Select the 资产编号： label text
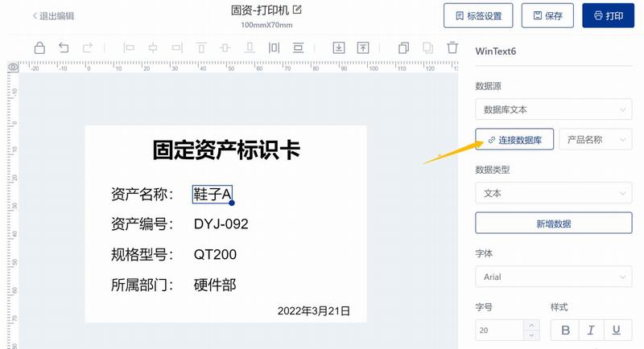This screenshot has height=349, width=644. pos(142,224)
